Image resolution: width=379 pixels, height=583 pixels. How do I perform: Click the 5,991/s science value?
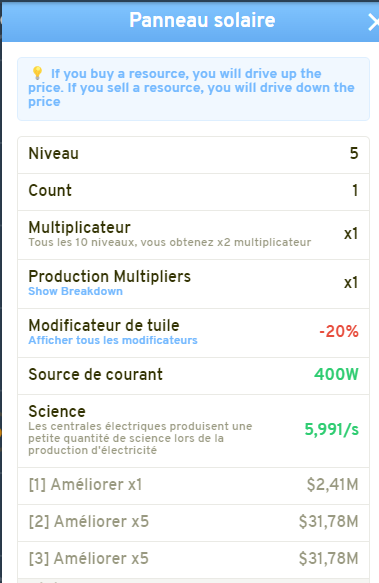[331, 429]
